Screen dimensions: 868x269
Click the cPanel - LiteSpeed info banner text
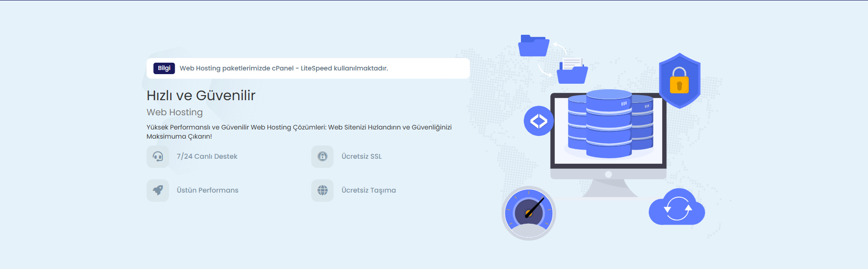pyautogui.click(x=284, y=68)
